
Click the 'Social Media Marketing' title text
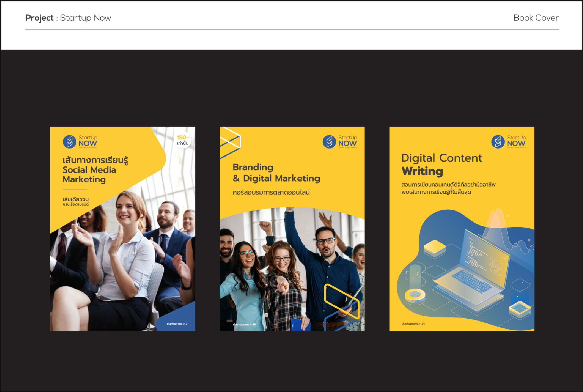pyautogui.click(x=89, y=175)
